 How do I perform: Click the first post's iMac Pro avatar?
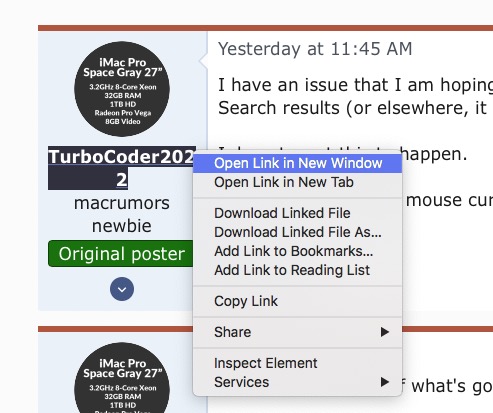pos(122,89)
